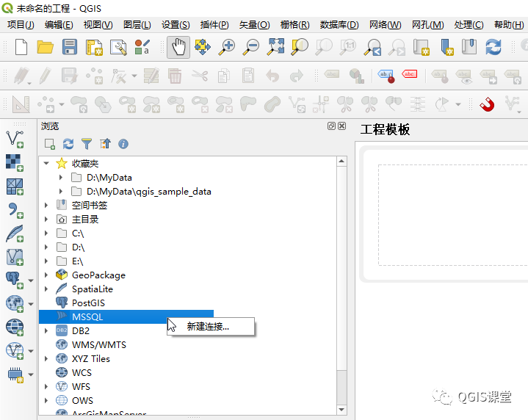Select the Zoom Out magnifier tool
Image resolution: width=528 pixels, height=420 pixels.
(251, 47)
